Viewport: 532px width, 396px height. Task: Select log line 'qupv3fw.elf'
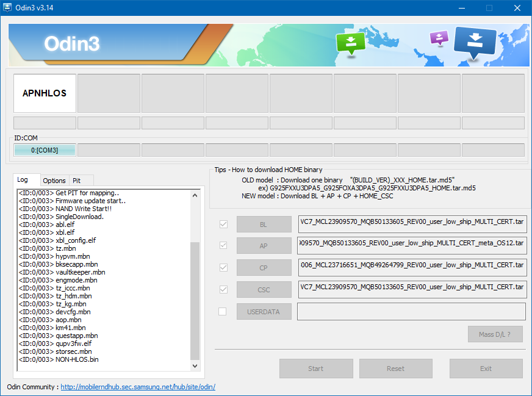(55, 344)
